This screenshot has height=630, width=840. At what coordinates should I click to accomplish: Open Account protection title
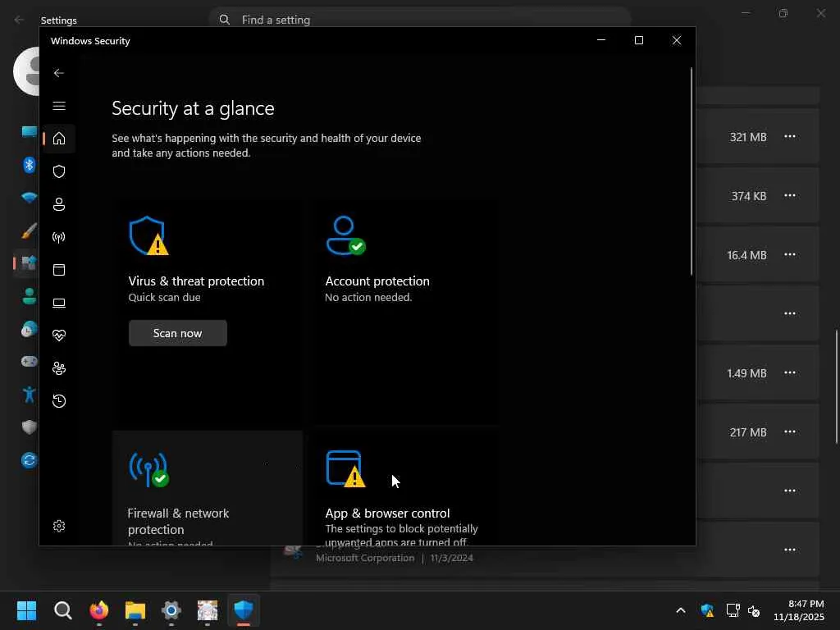[377, 281]
